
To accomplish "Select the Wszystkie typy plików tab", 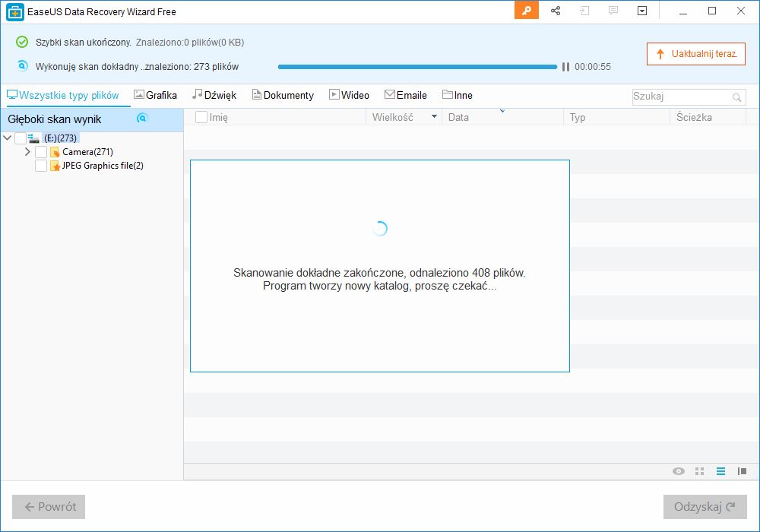I will (x=63, y=96).
